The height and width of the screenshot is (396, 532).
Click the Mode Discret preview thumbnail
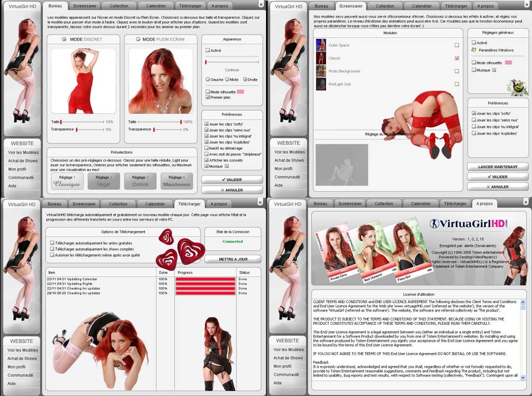[x=83, y=81]
